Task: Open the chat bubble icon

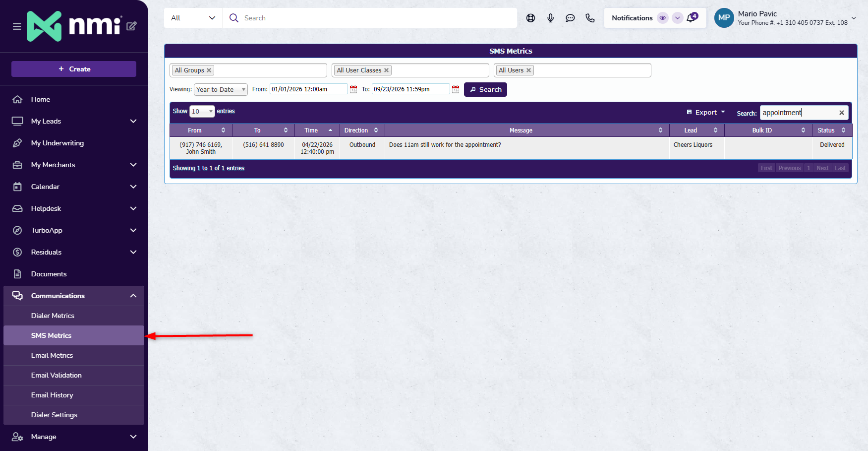Action: click(x=570, y=18)
